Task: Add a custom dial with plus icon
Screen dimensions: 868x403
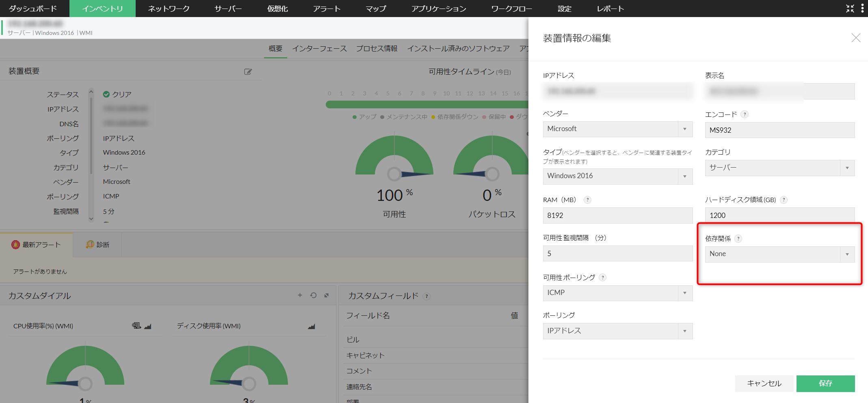Action: click(300, 295)
